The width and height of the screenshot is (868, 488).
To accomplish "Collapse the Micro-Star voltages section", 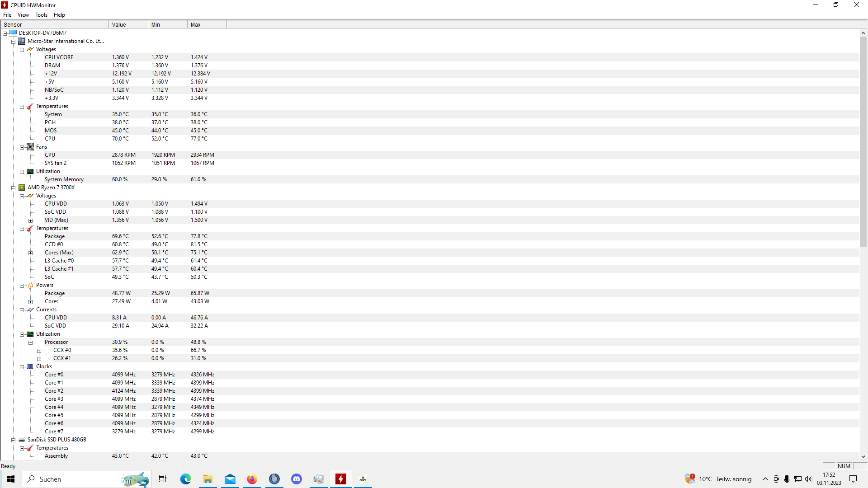I will pyautogui.click(x=22, y=50).
